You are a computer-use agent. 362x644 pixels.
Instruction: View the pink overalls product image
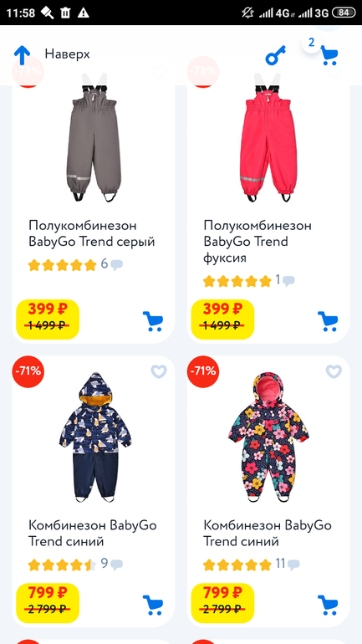[x=268, y=138]
